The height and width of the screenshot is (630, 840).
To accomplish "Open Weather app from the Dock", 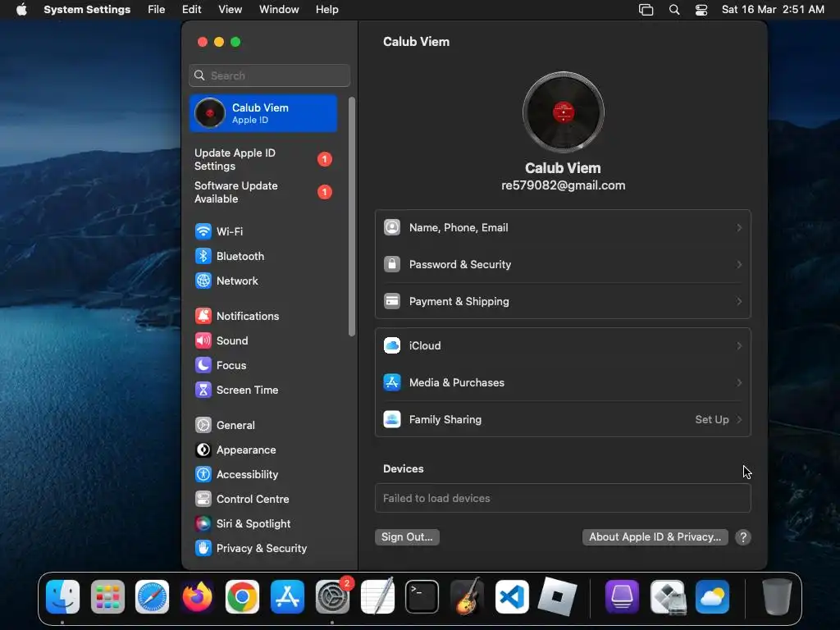I will click(713, 597).
